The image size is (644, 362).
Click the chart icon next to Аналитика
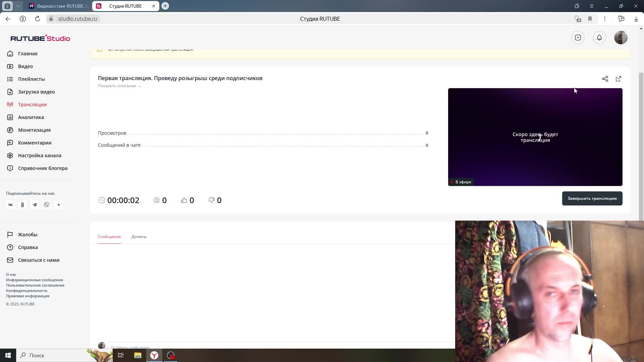pyautogui.click(x=10, y=117)
